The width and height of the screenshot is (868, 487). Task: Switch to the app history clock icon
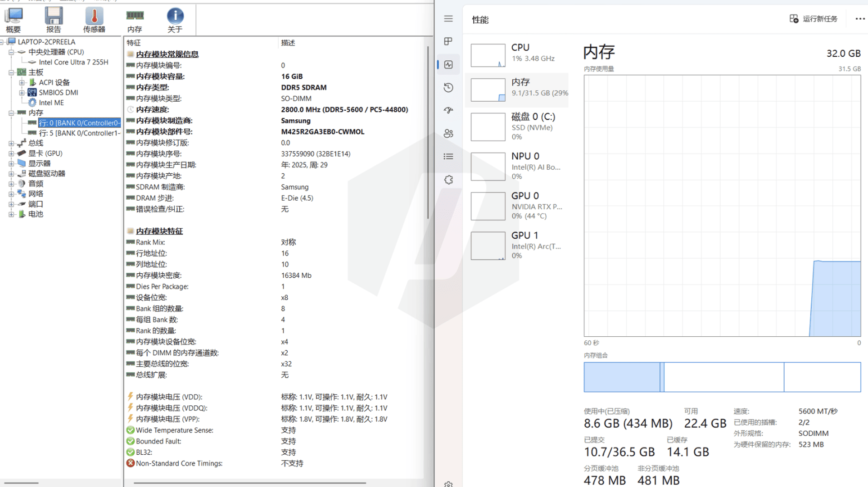click(x=448, y=88)
